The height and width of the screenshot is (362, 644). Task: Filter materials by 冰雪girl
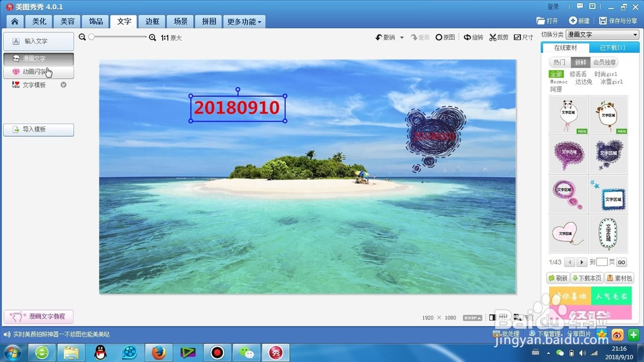point(612,82)
